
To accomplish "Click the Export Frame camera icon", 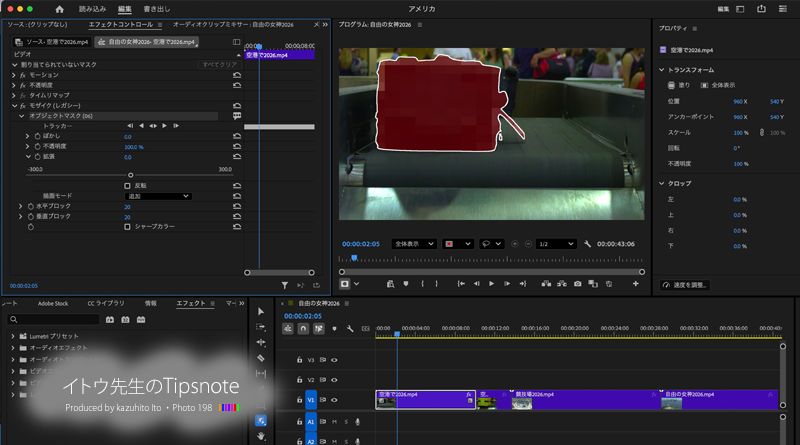I will pos(578,284).
